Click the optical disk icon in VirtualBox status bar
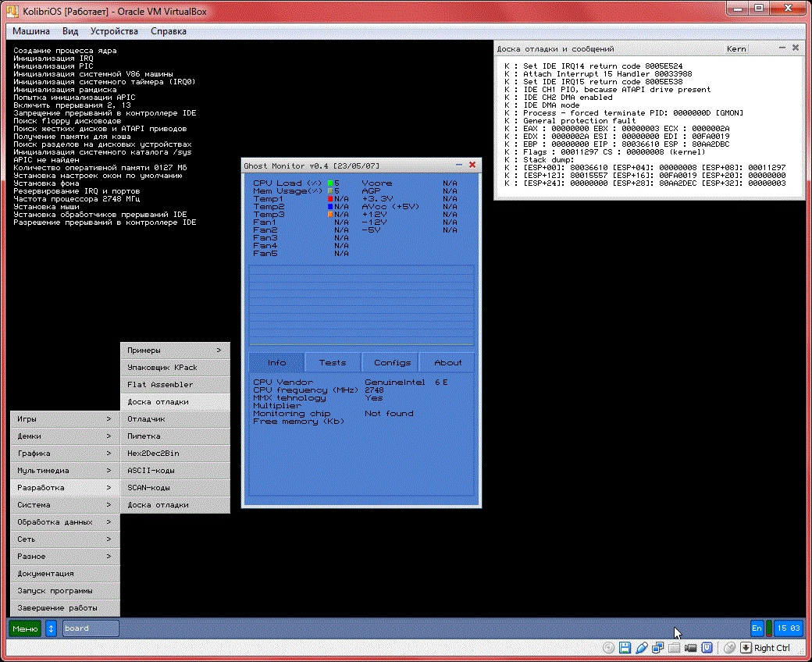The height and width of the screenshot is (662, 812). coord(609,648)
